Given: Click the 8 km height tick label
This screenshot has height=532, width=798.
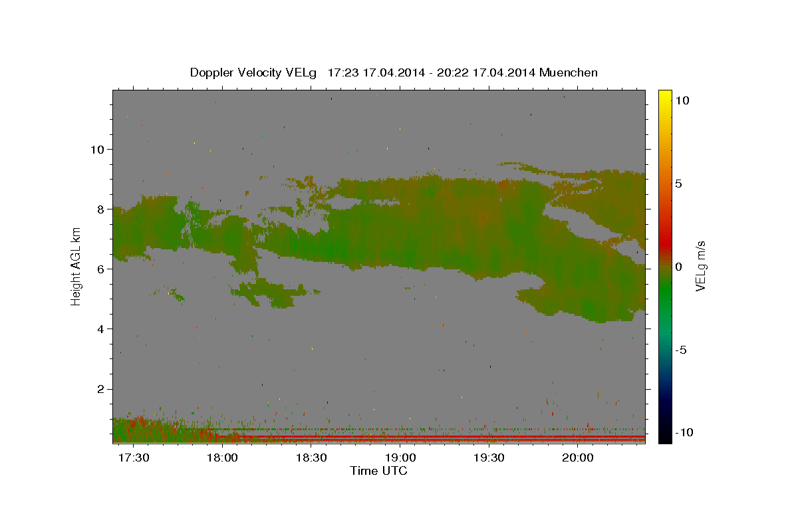Looking at the screenshot, I should 100,209.
